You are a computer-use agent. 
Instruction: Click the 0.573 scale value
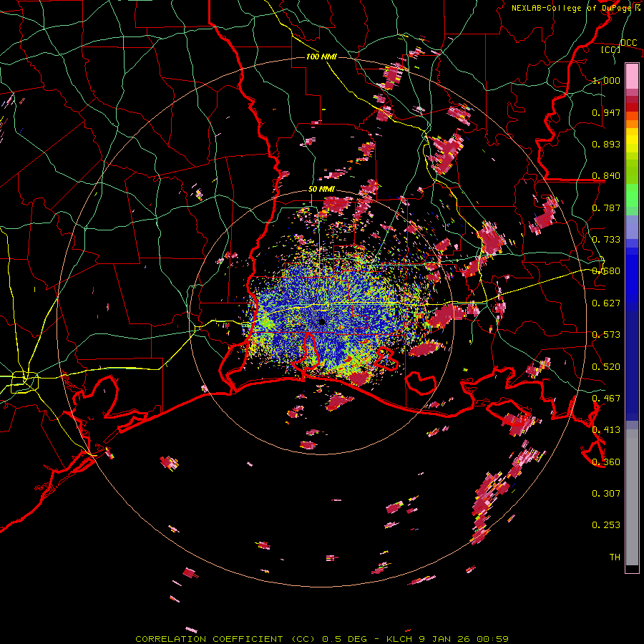[x=606, y=335]
